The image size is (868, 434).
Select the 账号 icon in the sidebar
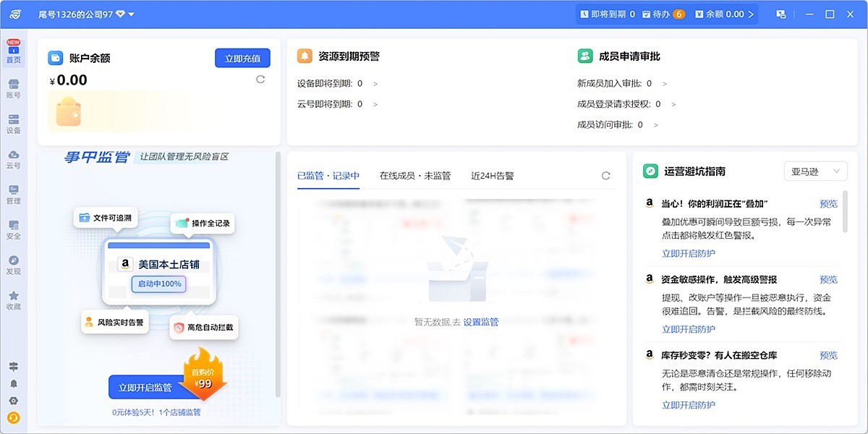pyautogui.click(x=13, y=87)
